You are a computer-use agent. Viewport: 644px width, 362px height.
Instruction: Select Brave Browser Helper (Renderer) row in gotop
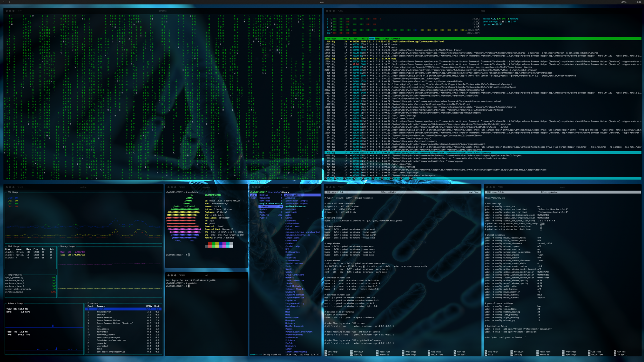point(124,323)
